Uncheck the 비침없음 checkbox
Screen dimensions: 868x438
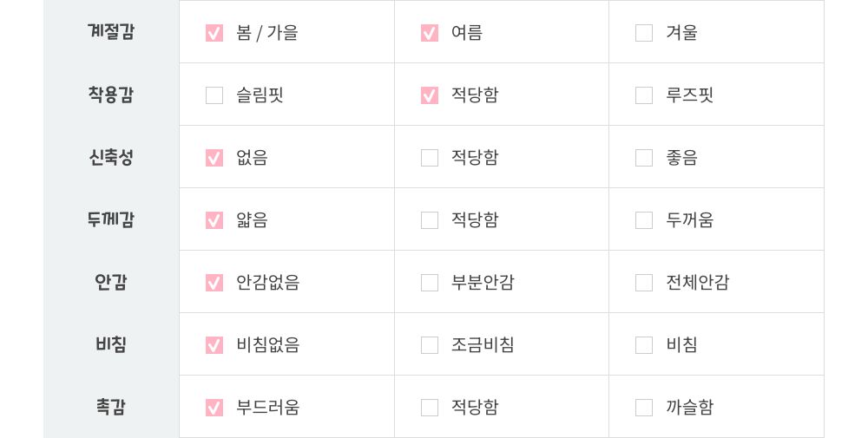point(214,345)
